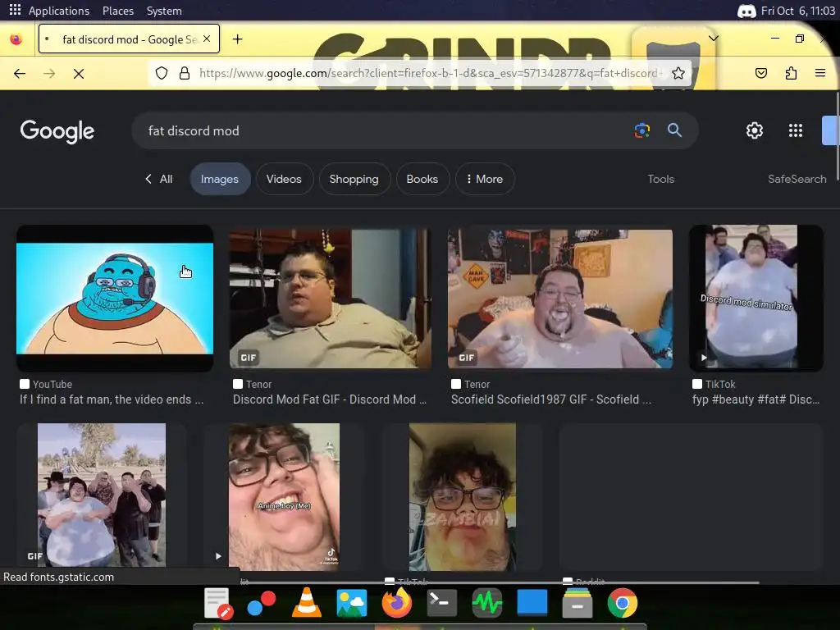Screen dimensions: 840x630
Task: Open the extensions puzzle icon
Action: point(791,73)
